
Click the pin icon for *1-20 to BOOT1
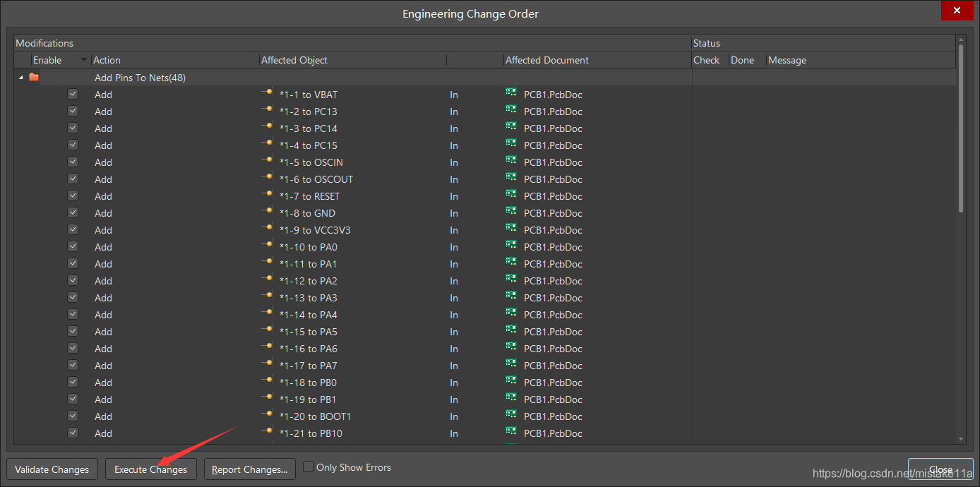[267, 416]
